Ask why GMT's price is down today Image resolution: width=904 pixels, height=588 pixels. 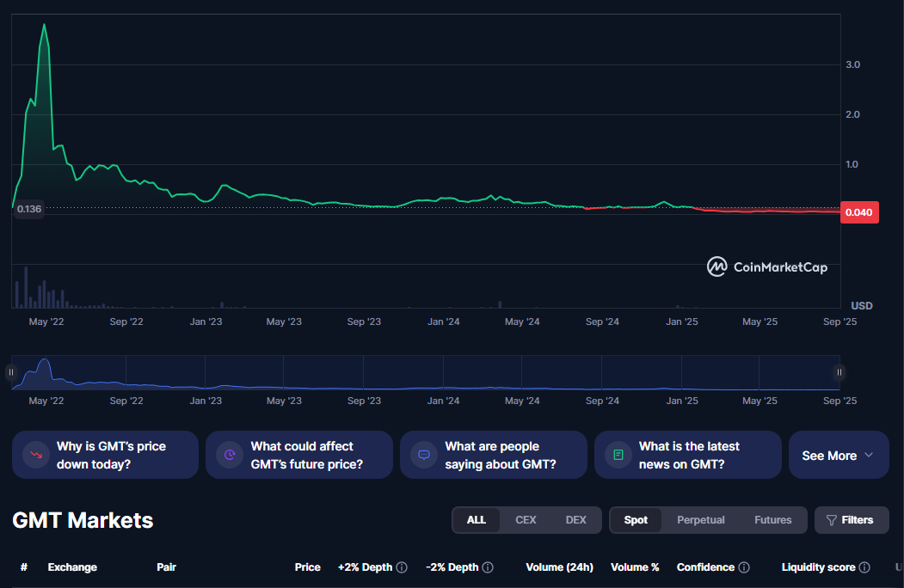(x=105, y=455)
